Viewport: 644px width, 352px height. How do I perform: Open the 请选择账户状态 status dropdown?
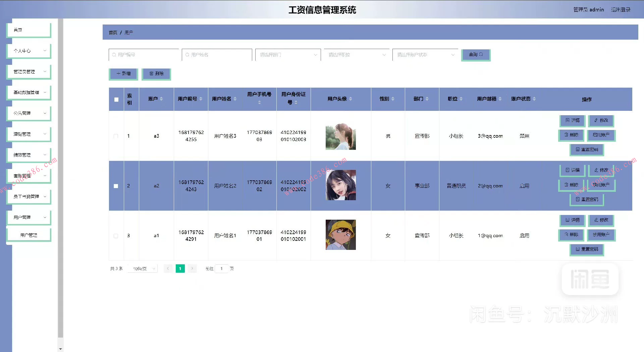pyautogui.click(x=425, y=55)
